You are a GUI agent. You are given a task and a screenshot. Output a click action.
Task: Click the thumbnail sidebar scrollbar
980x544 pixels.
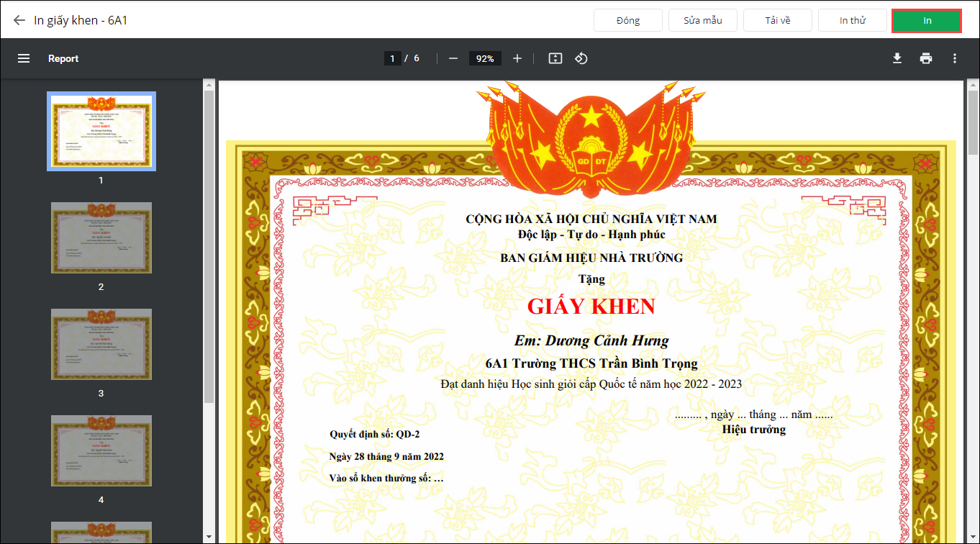(x=209, y=246)
